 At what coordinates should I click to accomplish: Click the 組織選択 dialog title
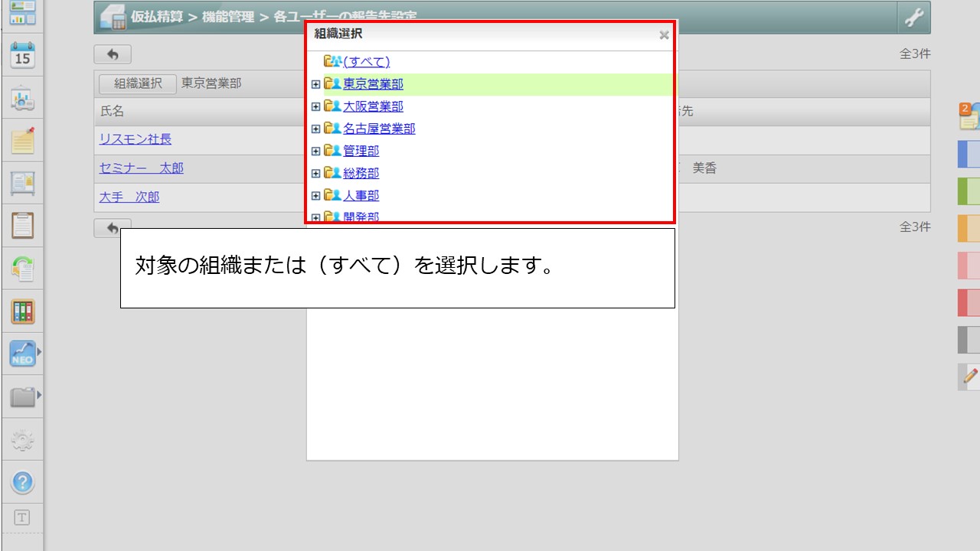click(338, 34)
